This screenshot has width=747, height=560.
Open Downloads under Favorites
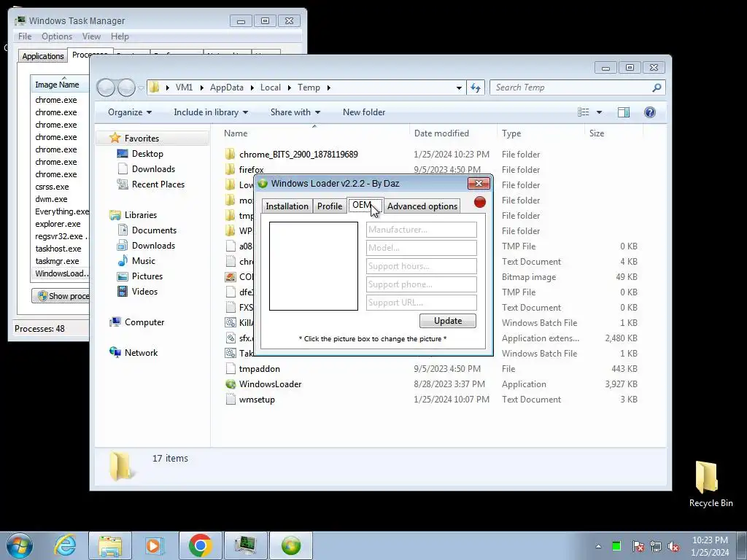[x=153, y=169]
